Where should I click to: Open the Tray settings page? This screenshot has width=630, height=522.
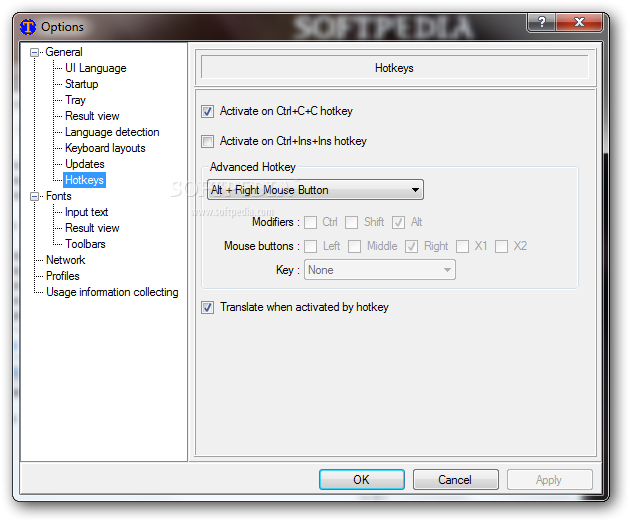coord(76,100)
